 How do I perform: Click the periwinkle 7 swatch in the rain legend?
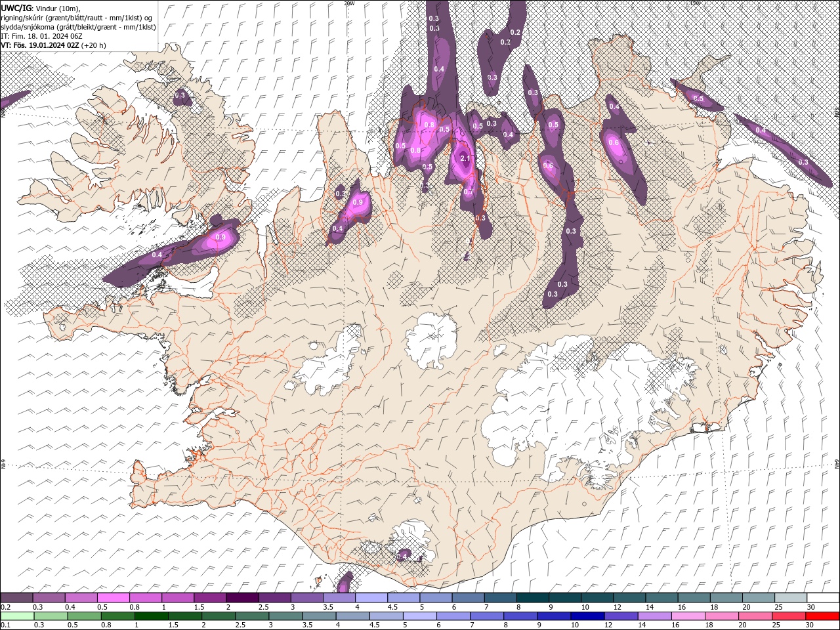[x=486, y=616]
